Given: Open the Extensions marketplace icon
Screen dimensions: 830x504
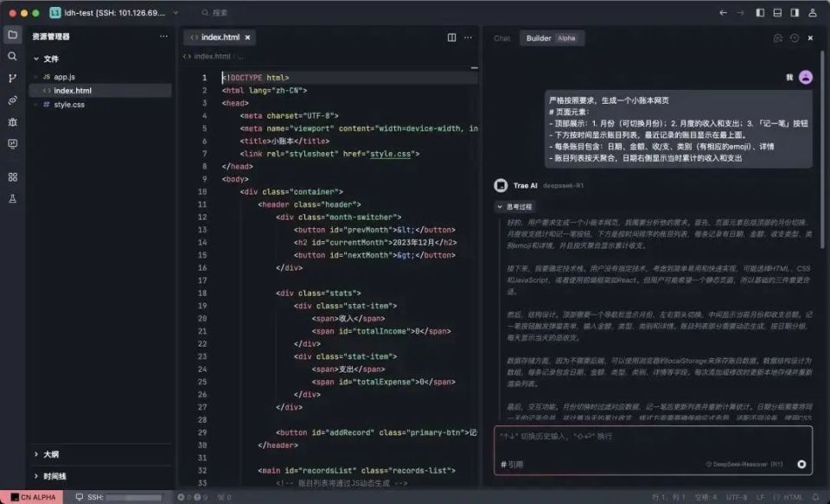Looking at the screenshot, I should point(11,177).
